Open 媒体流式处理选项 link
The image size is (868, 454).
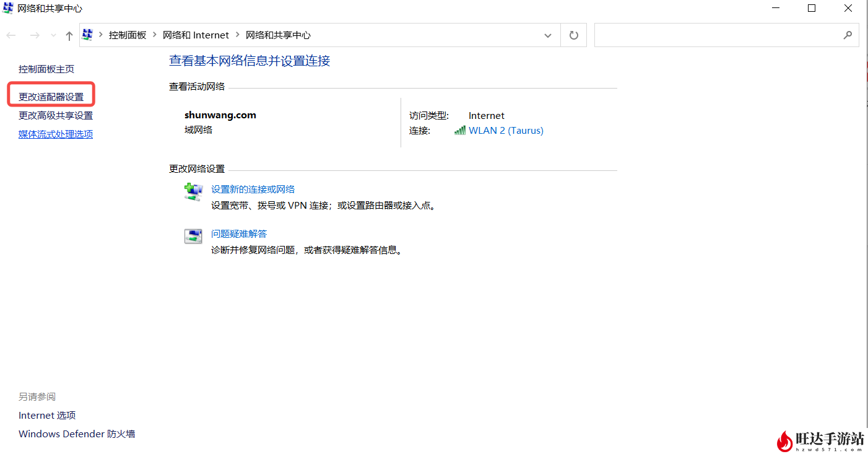pyautogui.click(x=56, y=134)
